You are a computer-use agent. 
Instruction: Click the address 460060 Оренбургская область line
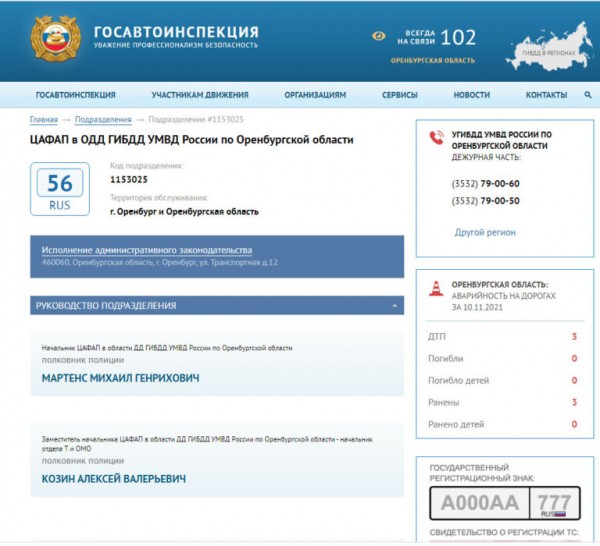point(159,262)
